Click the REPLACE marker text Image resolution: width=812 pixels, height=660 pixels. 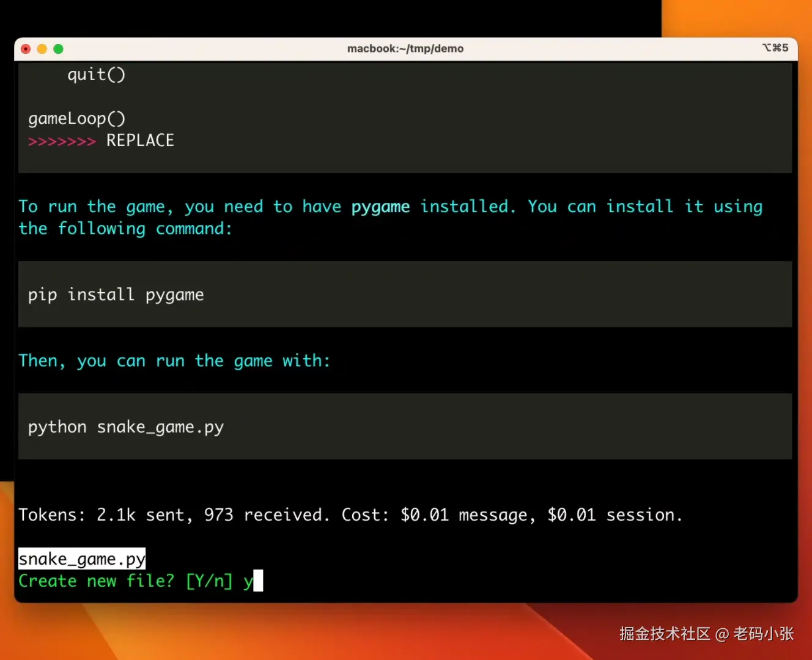pyautogui.click(x=139, y=140)
